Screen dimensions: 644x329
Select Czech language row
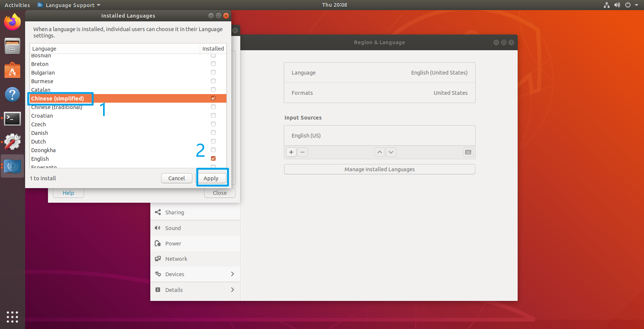click(128, 124)
